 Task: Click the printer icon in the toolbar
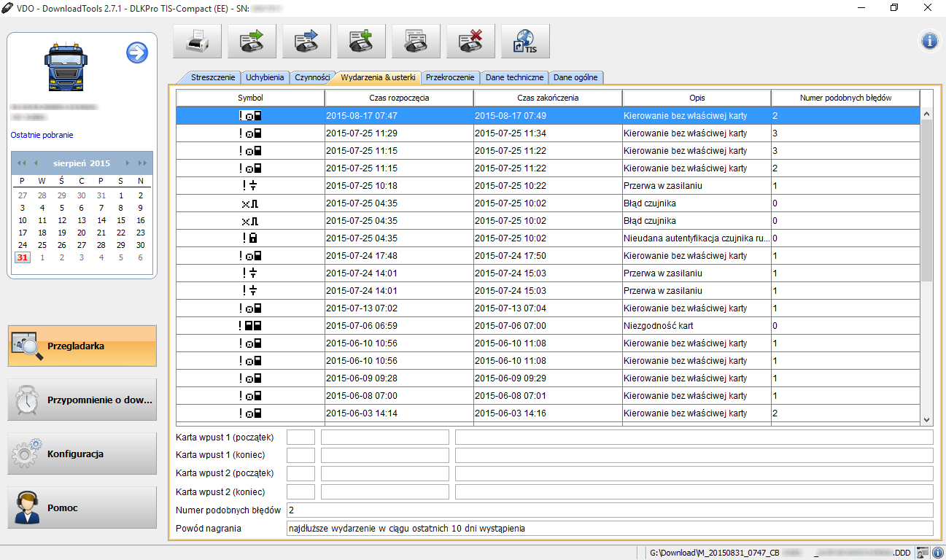point(197,42)
